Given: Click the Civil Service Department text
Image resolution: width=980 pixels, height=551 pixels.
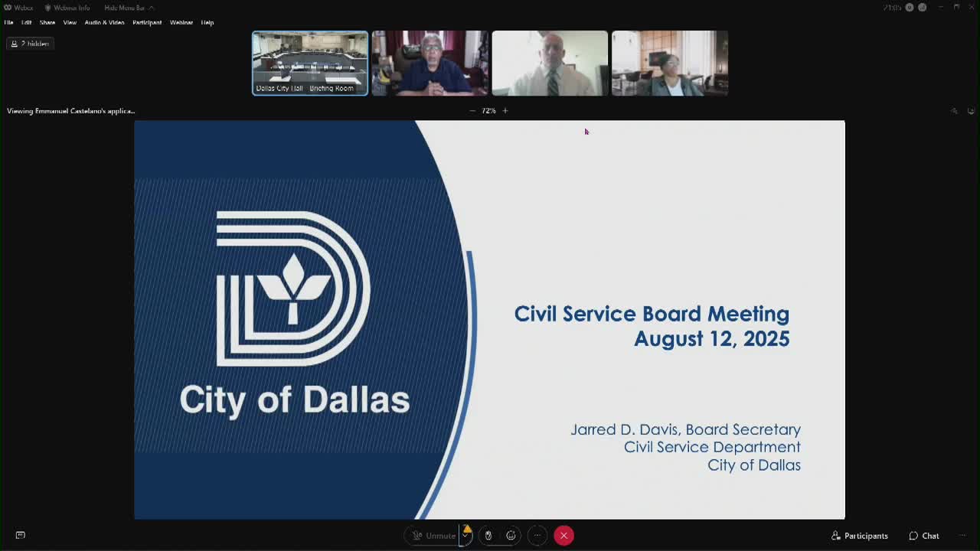Looking at the screenshot, I should coord(712,447).
